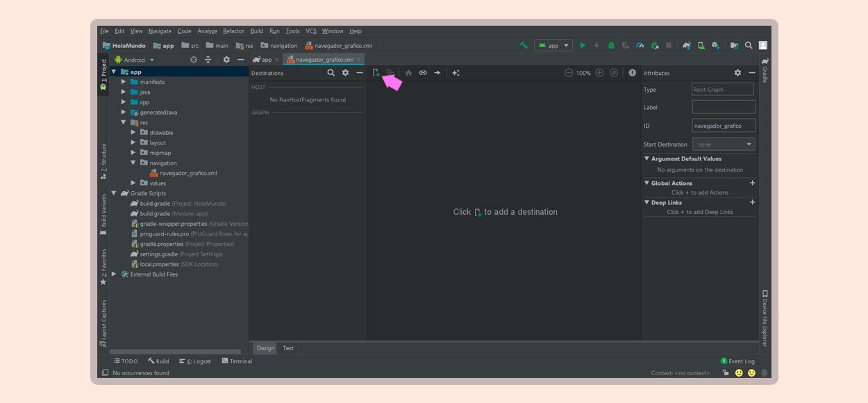Open the VCS menu
The height and width of the screenshot is (403, 868).
pos(311,31)
